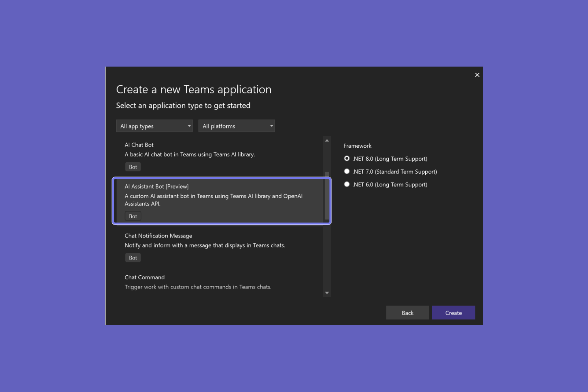Click the Trigger work with custom chat commands description
This screenshot has height=392, width=588.
pyautogui.click(x=198, y=287)
